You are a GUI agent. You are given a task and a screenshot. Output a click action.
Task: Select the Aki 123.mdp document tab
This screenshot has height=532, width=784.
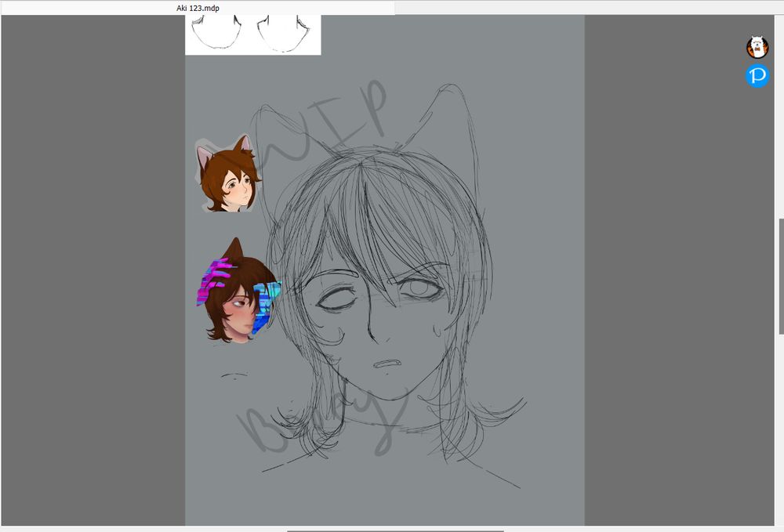198,8
